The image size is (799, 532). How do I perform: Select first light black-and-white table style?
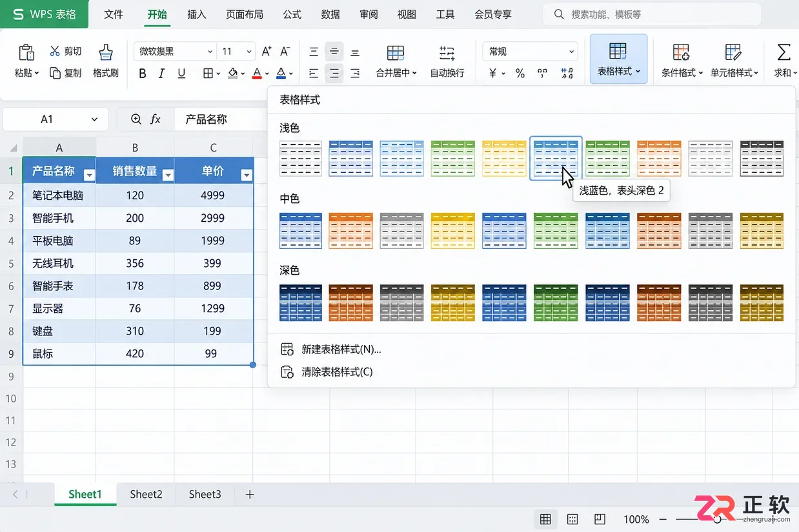pyautogui.click(x=301, y=158)
